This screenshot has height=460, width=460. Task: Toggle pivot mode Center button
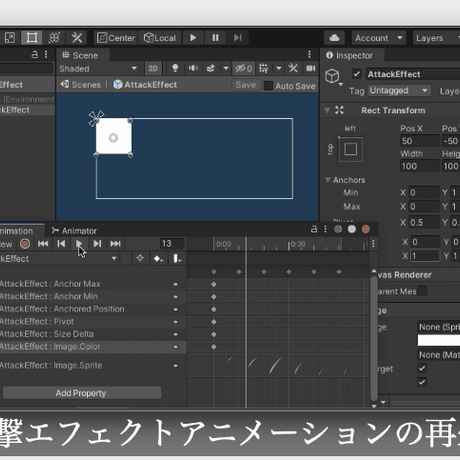116,38
